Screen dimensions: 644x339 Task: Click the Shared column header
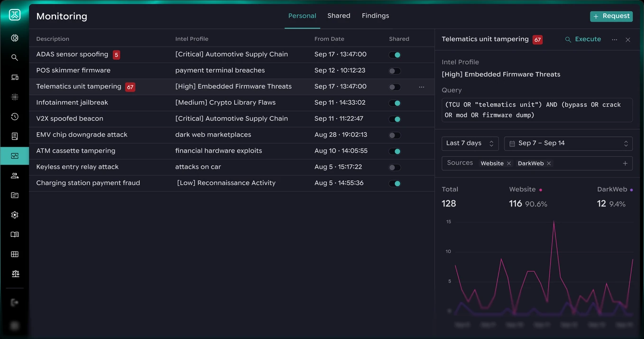click(399, 39)
